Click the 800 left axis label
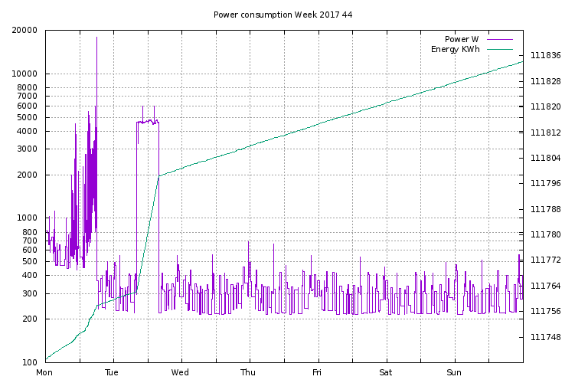This screenshot has width=588, height=383. point(30,232)
